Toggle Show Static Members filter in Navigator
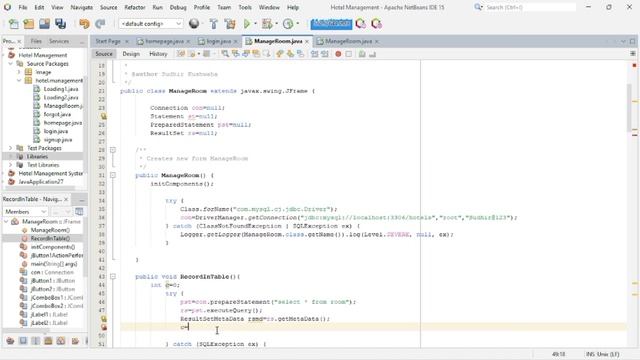The height and width of the screenshot is (360, 640). tap(36, 340)
